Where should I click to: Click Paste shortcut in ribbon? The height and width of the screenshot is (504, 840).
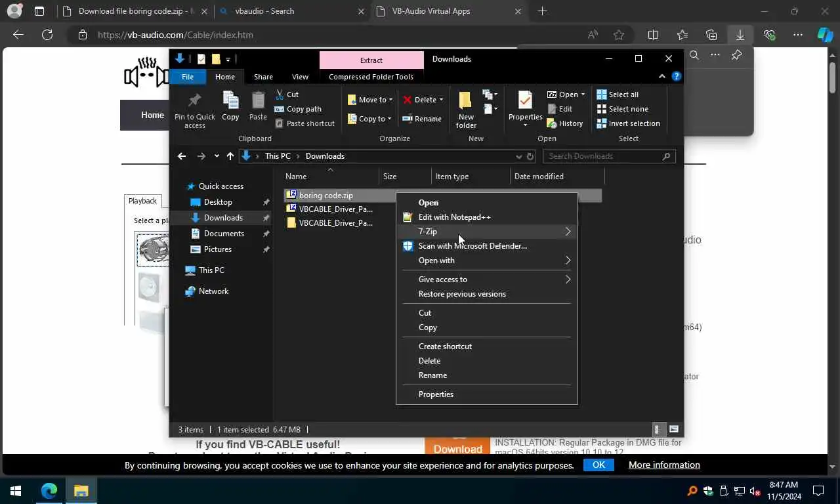click(x=305, y=123)
